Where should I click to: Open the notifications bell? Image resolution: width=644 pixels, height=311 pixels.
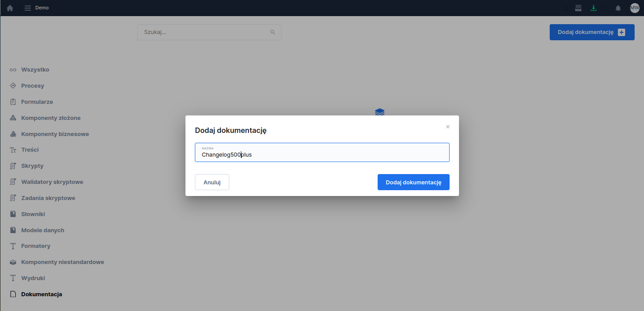(618, 8)
